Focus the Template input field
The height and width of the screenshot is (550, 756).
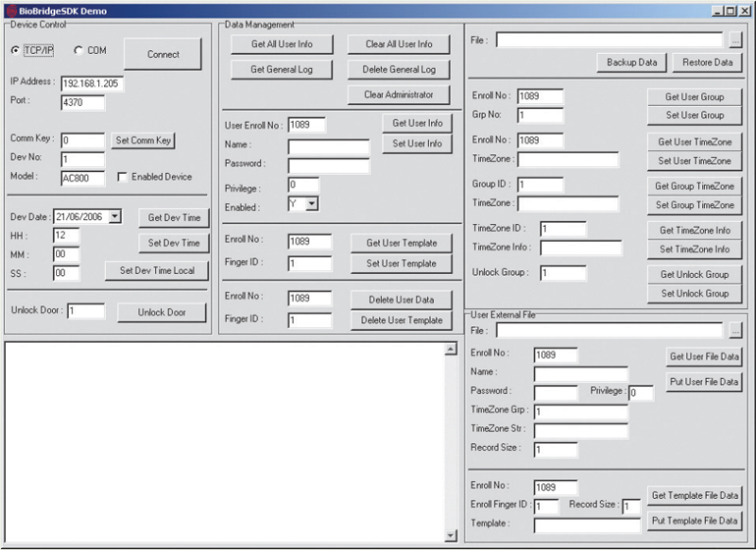pyautogui.click(x=587, y=525)
